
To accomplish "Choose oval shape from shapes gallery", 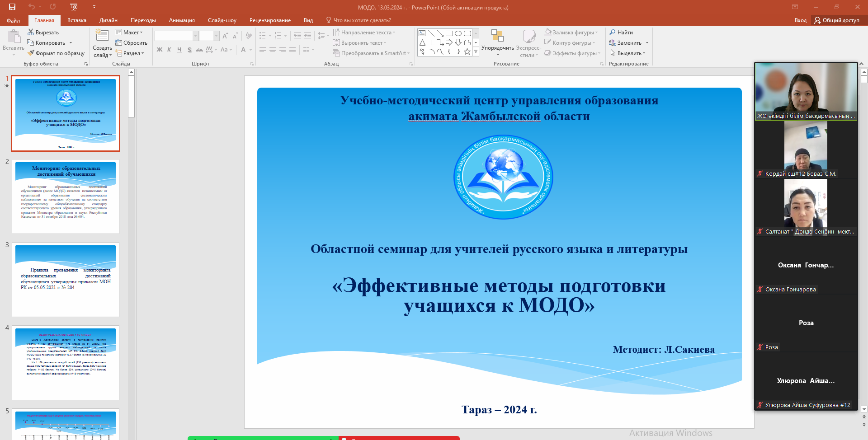I will click(x=458, y=33).
